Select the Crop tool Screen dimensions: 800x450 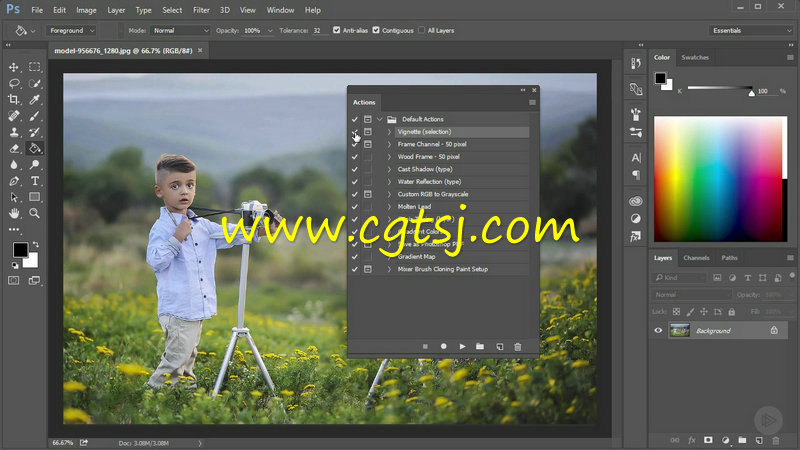coord(14,99)
